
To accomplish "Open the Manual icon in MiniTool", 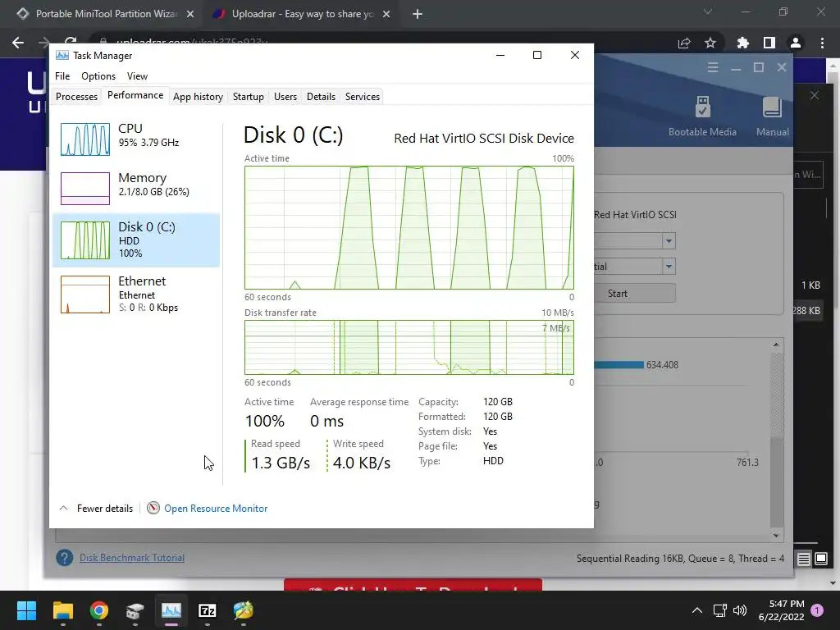I will (772, 107).
